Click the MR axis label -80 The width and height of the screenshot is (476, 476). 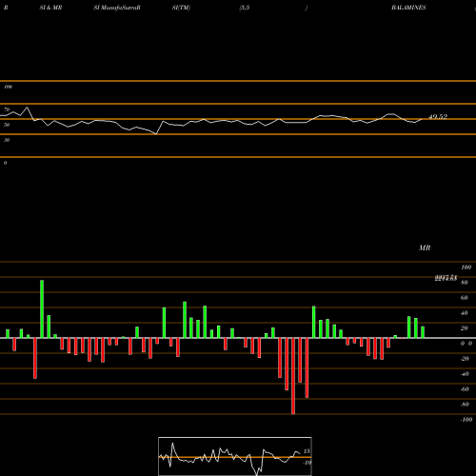click(465, 405)
